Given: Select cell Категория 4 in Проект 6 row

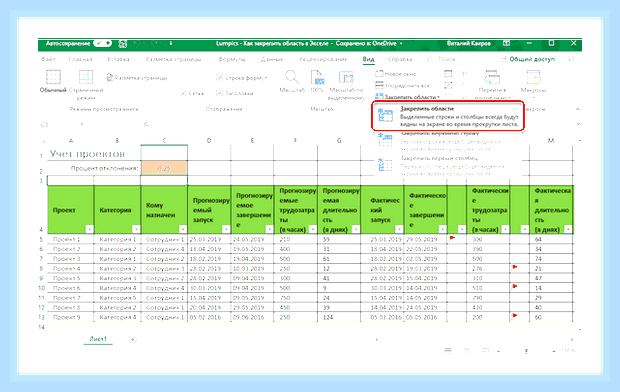Looking at the screenshot, I should tap(117, 288).
